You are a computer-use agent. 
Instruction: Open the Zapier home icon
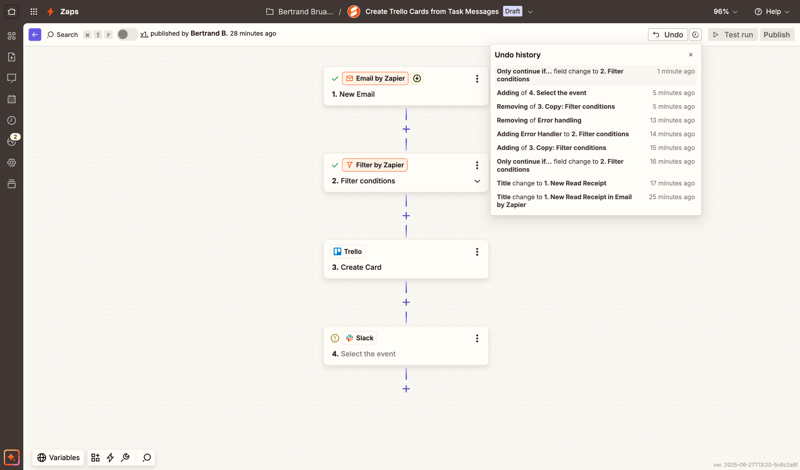click(x=11, y=11)
